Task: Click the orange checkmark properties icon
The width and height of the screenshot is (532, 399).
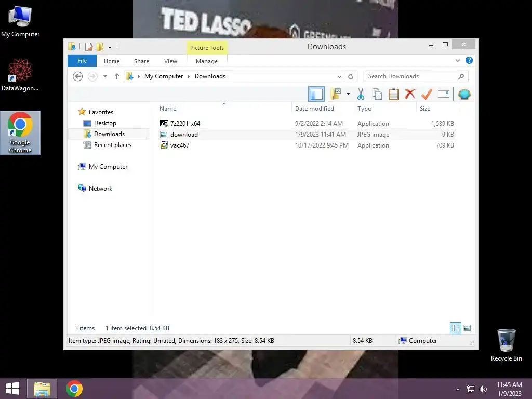Action: pyautogui.click(x=427, y=94)
